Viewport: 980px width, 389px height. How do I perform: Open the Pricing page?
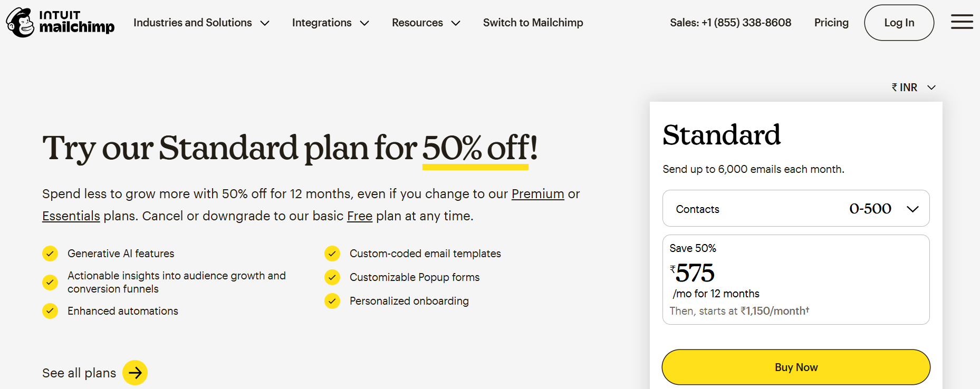[831, 22]
